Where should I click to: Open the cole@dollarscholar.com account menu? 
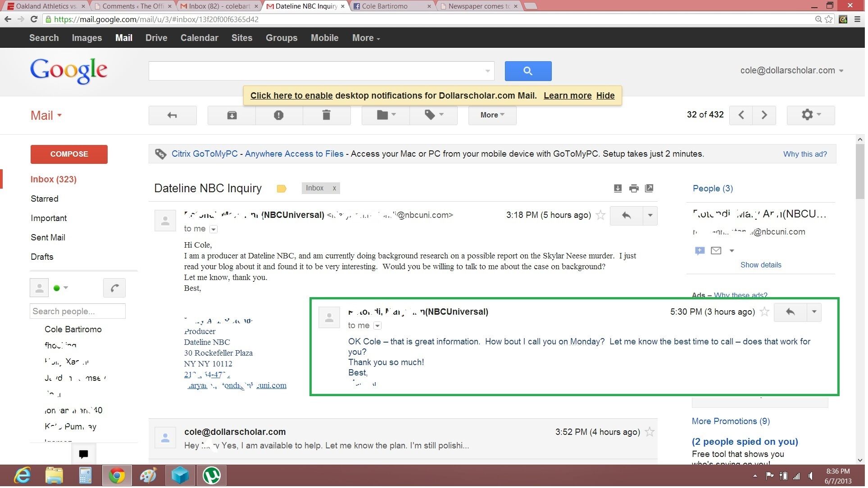[794, 71]
